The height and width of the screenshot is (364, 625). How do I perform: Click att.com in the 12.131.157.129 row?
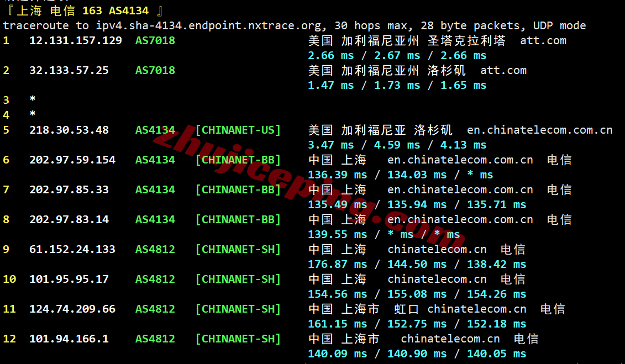click(543, 41)
